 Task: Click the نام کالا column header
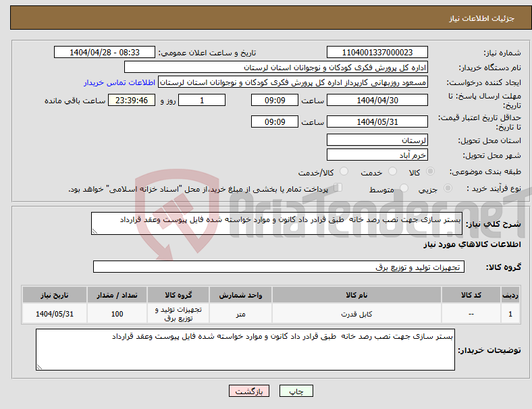tap(356, 295)
